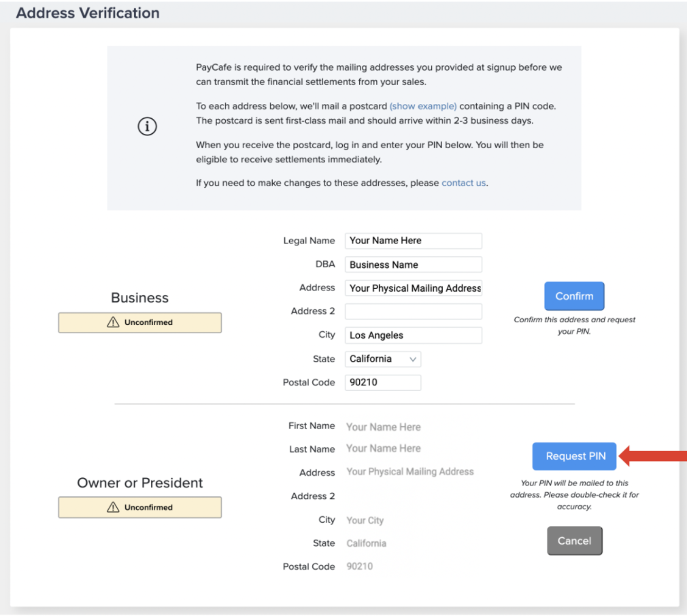
Task: Click owner Postal Code 90210 grey text
Action: click(x=359, y=566)
